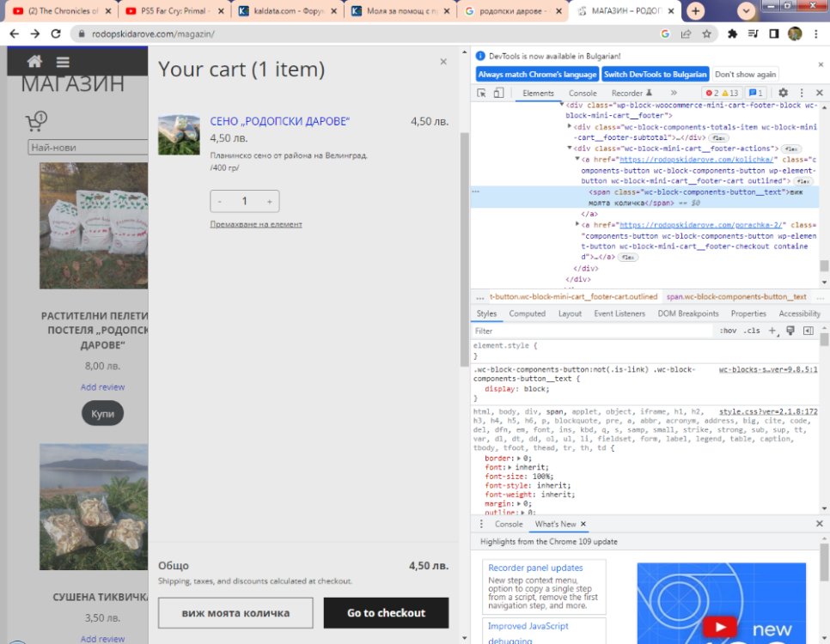Collapse the footer-actions div node
830x644 pixels.
click(x=570, y=149)
